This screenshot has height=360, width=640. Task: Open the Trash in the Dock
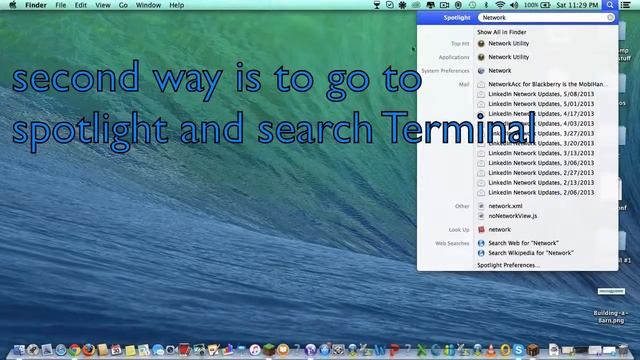(623, 350)
